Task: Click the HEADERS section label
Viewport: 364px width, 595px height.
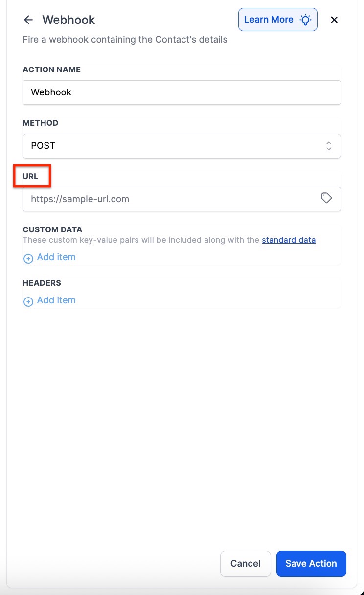Action: tap(42, 283)
